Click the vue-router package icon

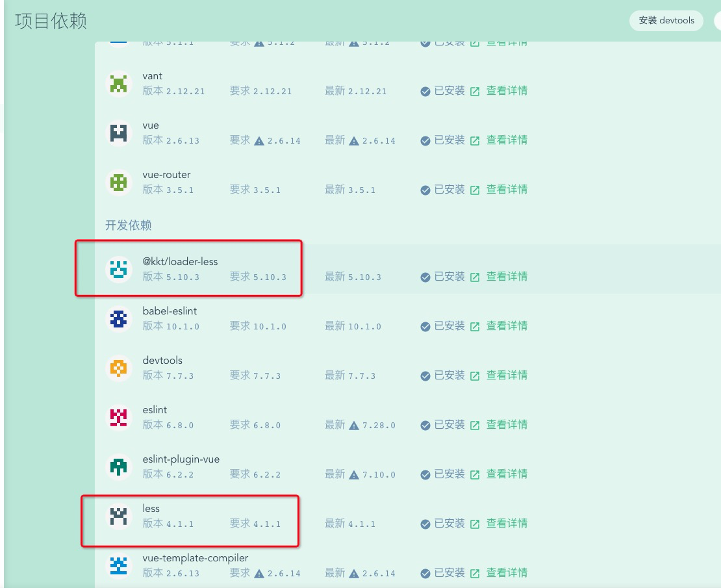tap(117, 182)
